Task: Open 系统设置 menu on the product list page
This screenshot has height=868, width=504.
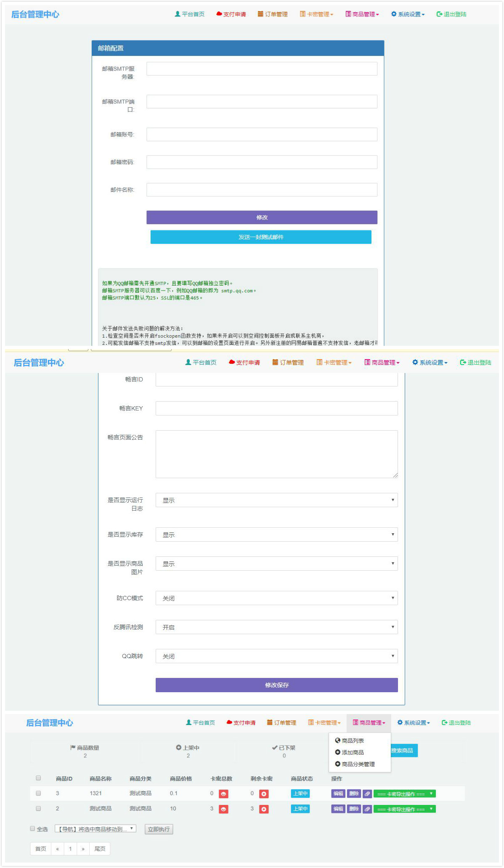Action: [414, 722]
